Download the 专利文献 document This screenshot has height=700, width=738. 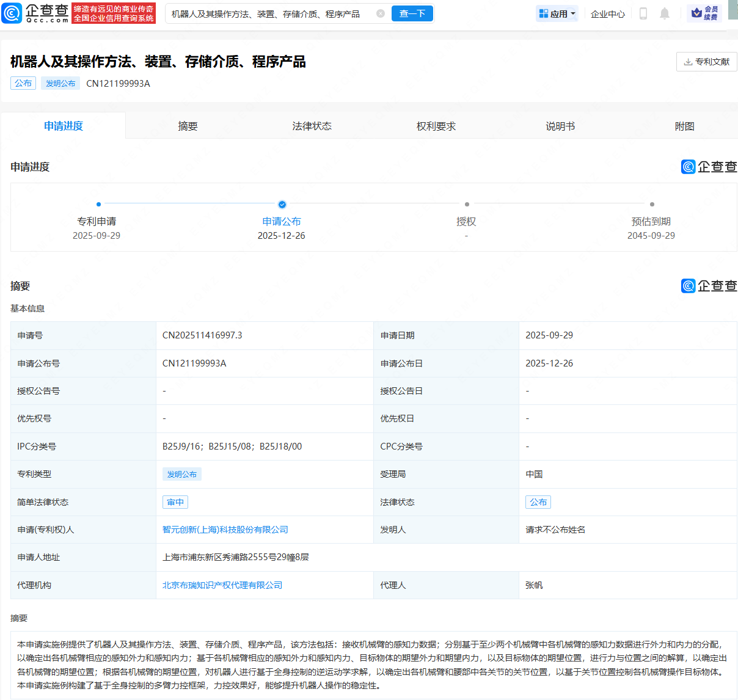click(x=706, y=62)
